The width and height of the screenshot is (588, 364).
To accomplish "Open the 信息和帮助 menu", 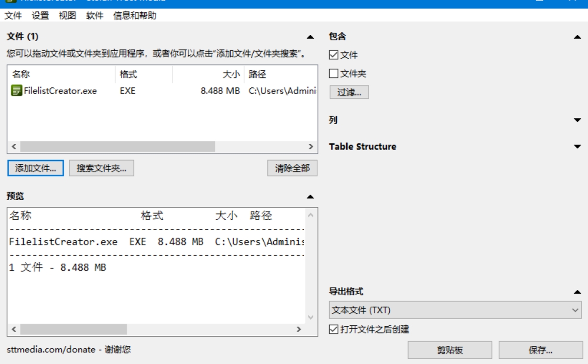I will pos(135,16).
